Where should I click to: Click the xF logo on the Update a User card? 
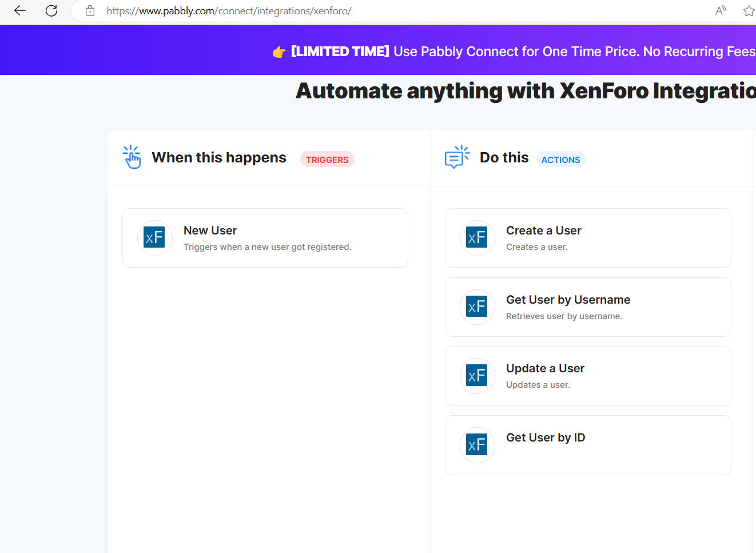[477, 376]
